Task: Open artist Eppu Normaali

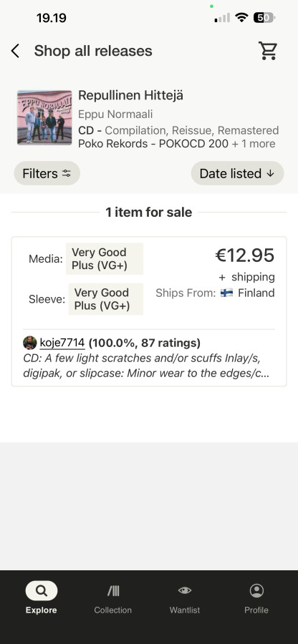Action: coord(115,114)
